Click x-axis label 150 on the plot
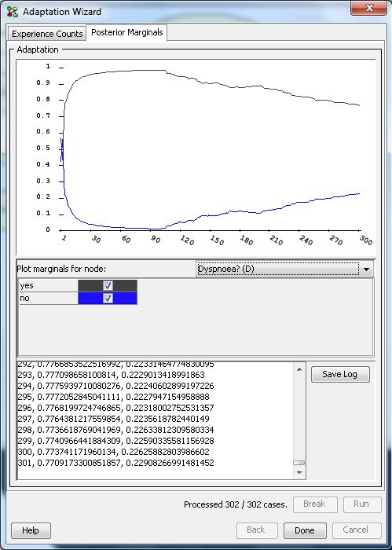The width and height of the screenshot is (392, 550). pos(217,240)
